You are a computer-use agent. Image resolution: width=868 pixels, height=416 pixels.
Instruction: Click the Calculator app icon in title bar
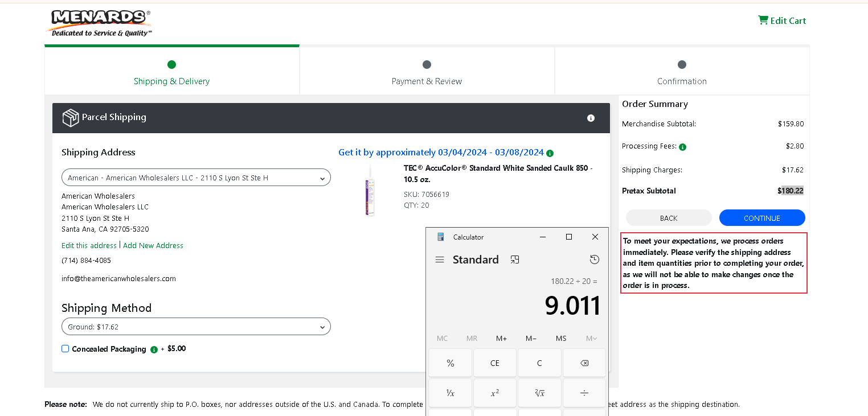click(440, 237)
